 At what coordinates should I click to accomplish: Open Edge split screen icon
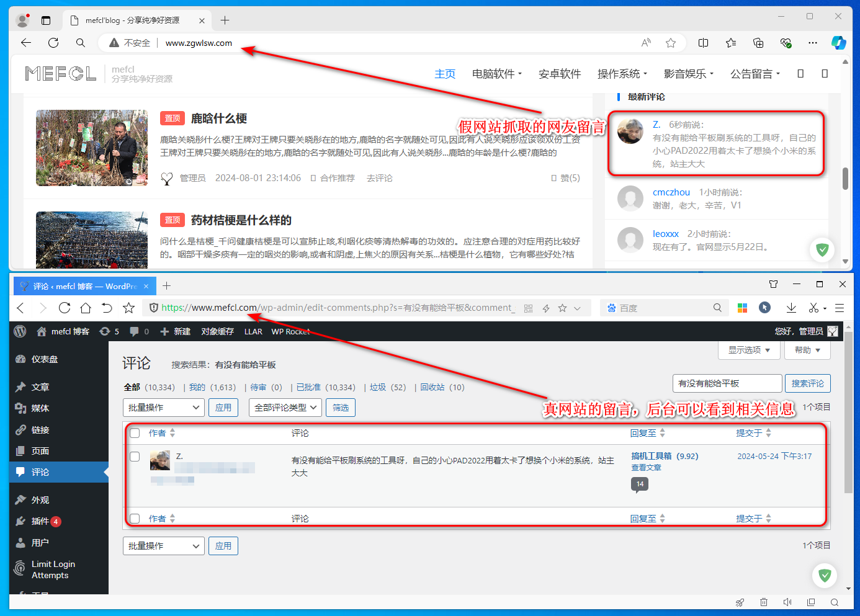tap(703, 43)
